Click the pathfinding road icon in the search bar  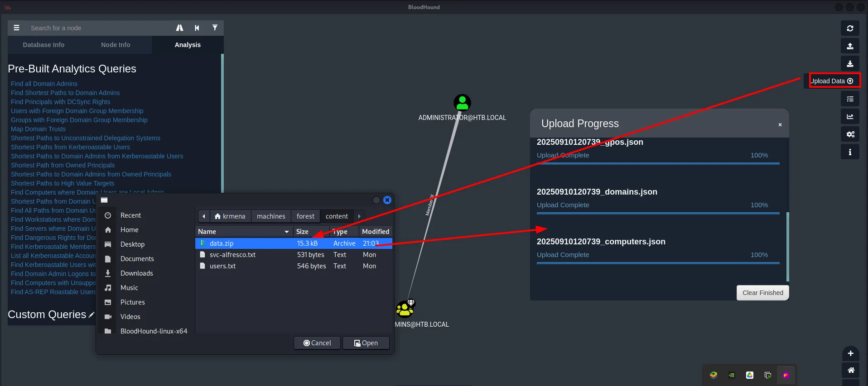[179, 28]
